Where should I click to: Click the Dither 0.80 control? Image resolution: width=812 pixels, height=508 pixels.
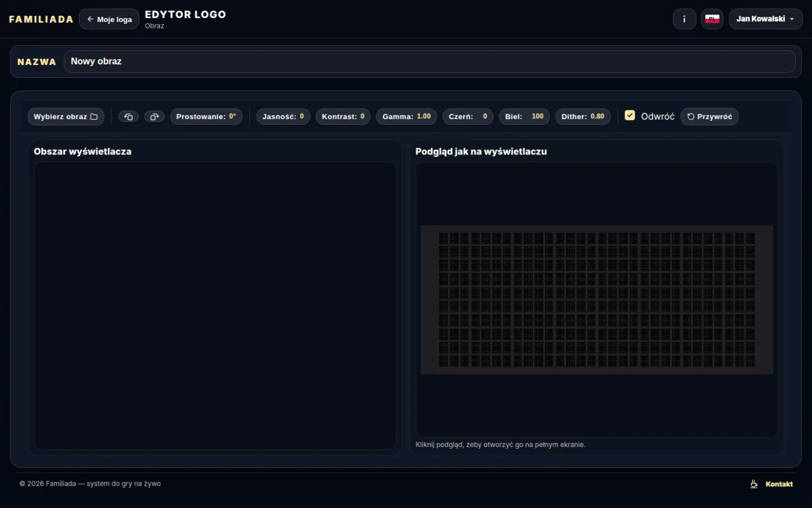click(583, 117)
